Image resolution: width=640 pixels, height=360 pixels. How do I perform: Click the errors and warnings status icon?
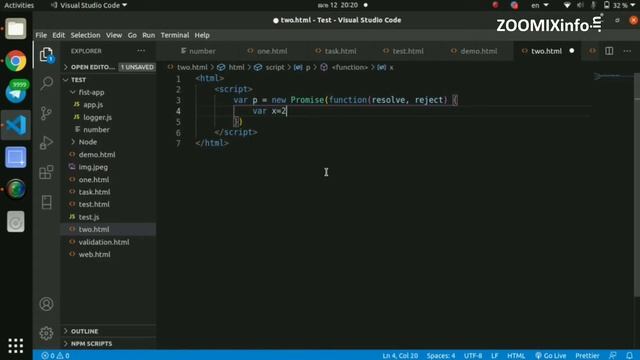[55, 356]
